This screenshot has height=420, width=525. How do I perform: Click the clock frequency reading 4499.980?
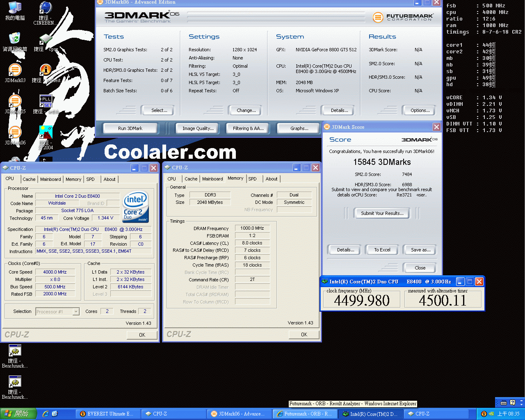coord(362,301)
